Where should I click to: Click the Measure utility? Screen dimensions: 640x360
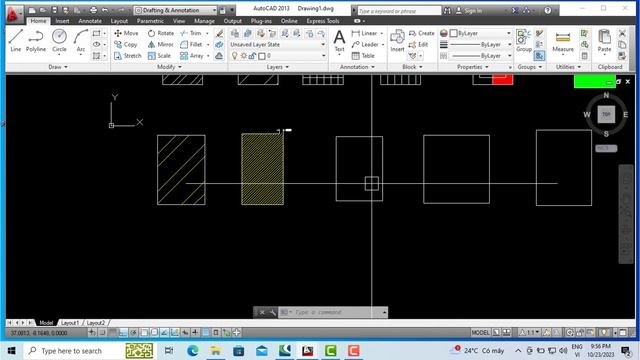(563, 41)
